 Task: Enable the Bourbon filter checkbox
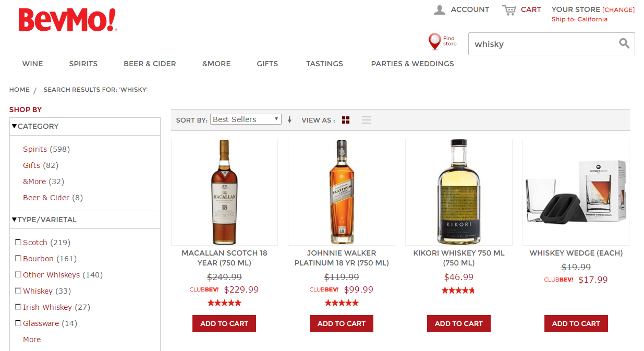[x=18, y=258]
